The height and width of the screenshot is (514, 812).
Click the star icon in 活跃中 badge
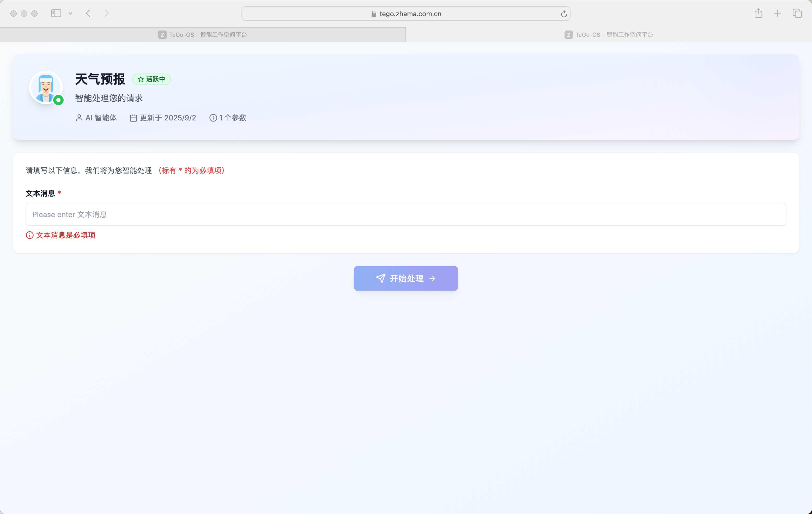(141, 79)
